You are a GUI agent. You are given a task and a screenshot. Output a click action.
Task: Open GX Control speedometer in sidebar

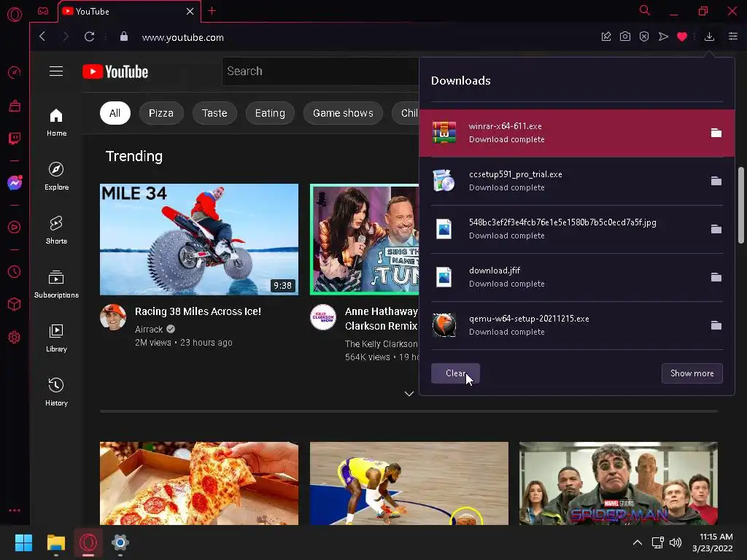15,72
